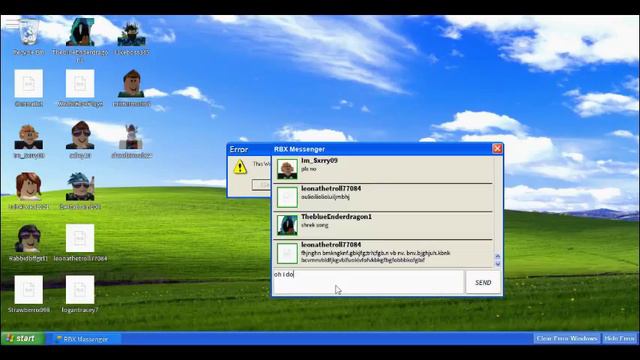Click the SEND button

pyautogui.click(x=483, y=282)
